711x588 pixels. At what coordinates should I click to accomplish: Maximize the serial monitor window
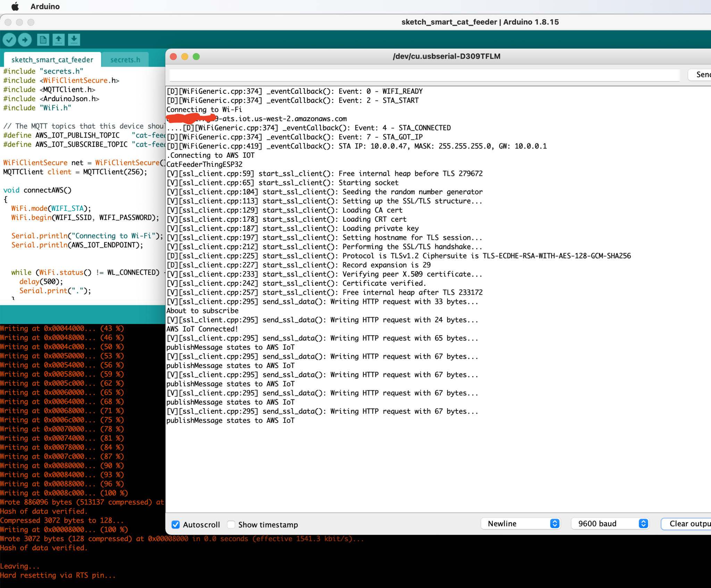coord(196,57)
